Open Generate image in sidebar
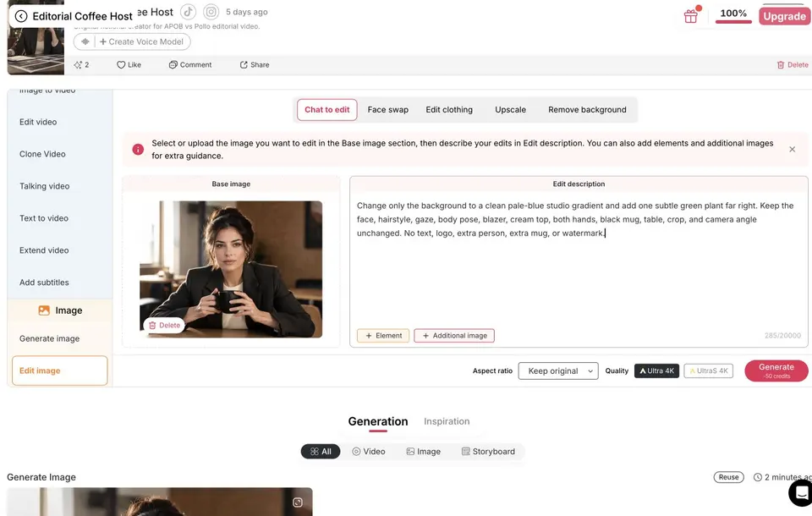This screenshot has height=516, width=812. pyautogui.click(x=50, y=338)
